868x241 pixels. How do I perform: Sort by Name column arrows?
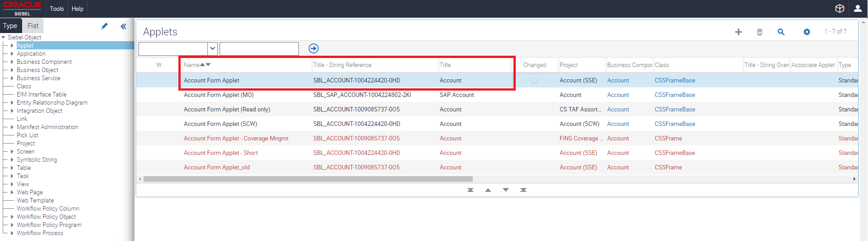click(205, 65)
